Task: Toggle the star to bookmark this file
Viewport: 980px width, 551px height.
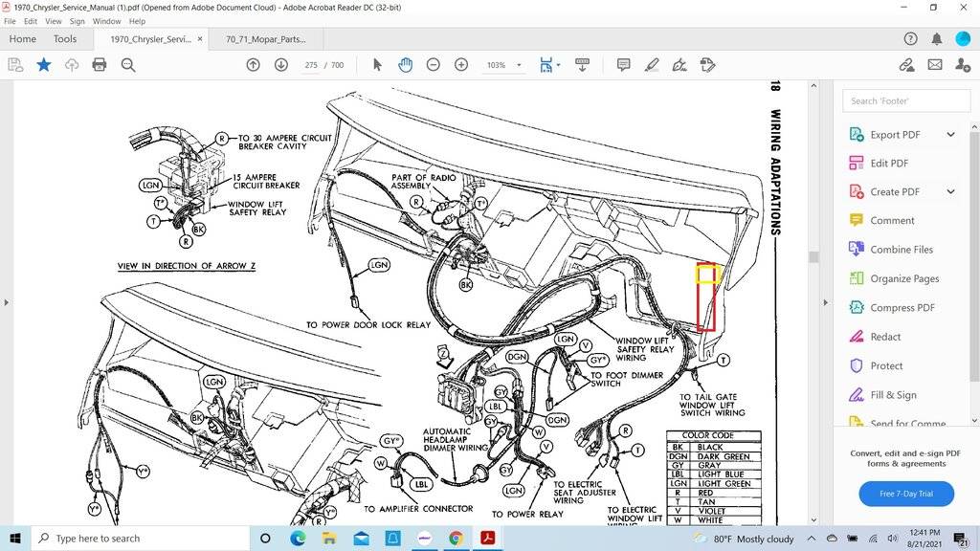Action: (x=44, y=65)
